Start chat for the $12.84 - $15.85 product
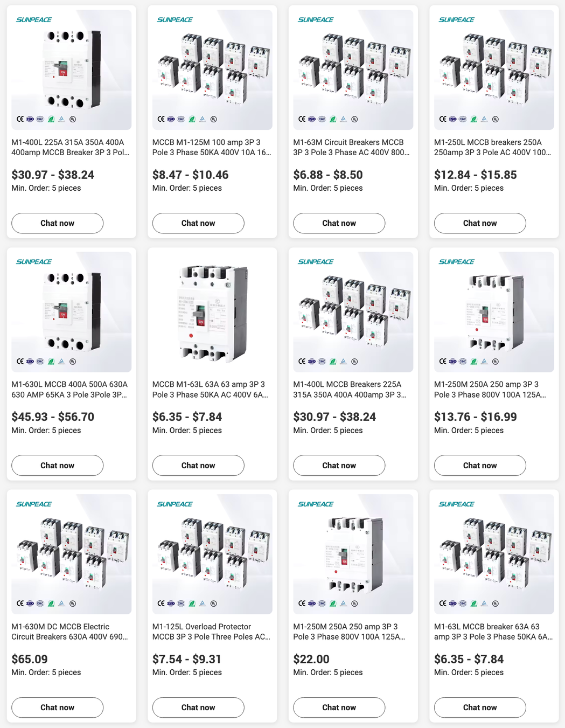Screen dimensions: 565x728 tap(480, 223)
